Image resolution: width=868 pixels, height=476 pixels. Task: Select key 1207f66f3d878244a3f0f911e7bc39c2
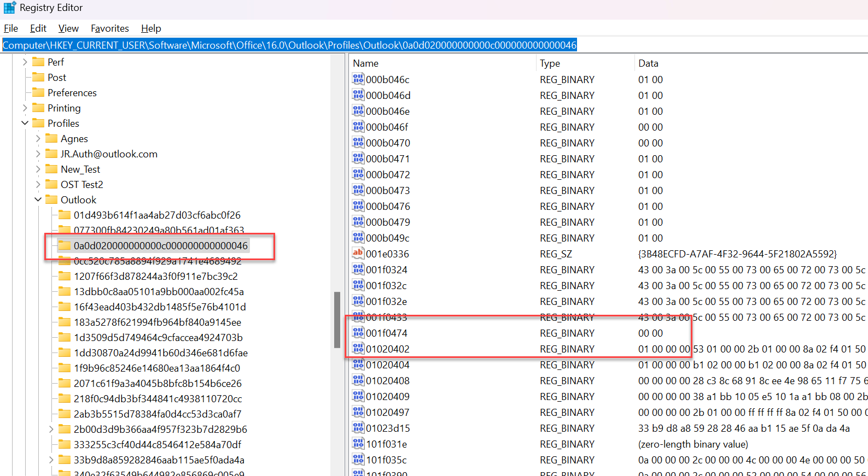point(156,277)
